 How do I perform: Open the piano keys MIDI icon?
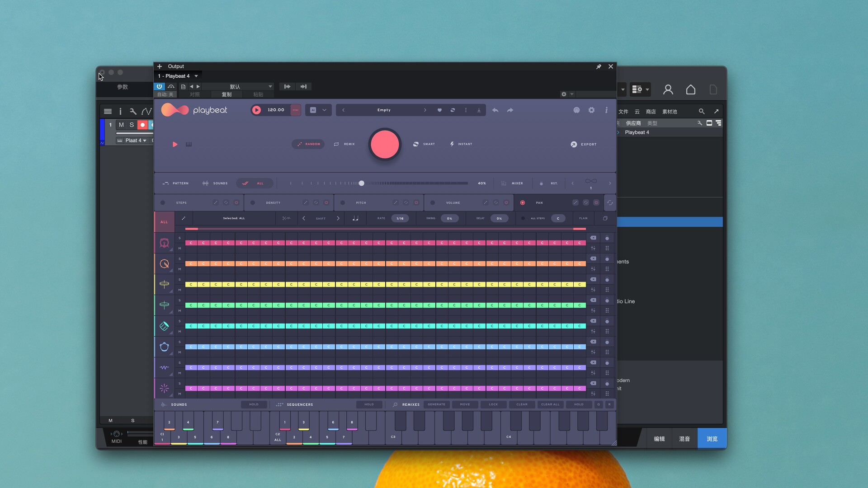pyautogui.click(x=189, y=145)
